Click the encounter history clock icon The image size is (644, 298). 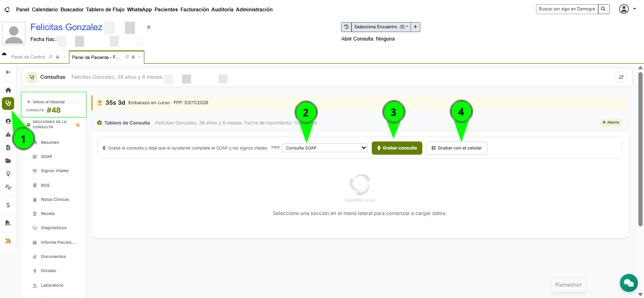(x=346, y=27)
